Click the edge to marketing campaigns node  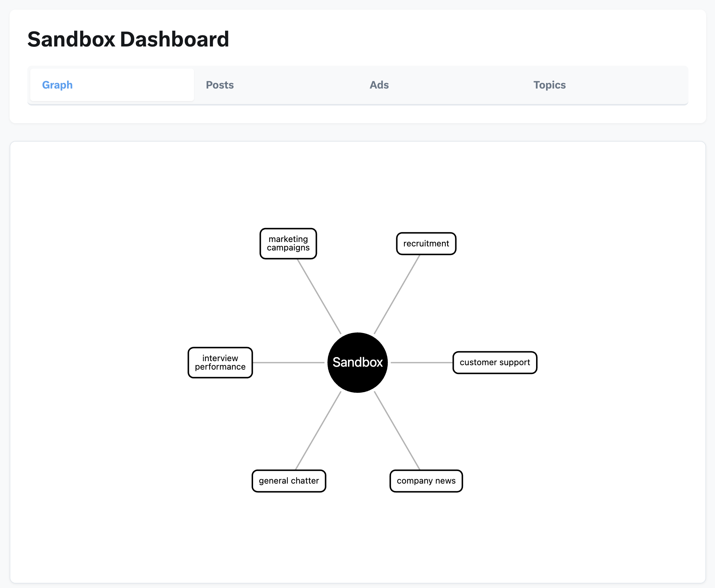(319, 296)
